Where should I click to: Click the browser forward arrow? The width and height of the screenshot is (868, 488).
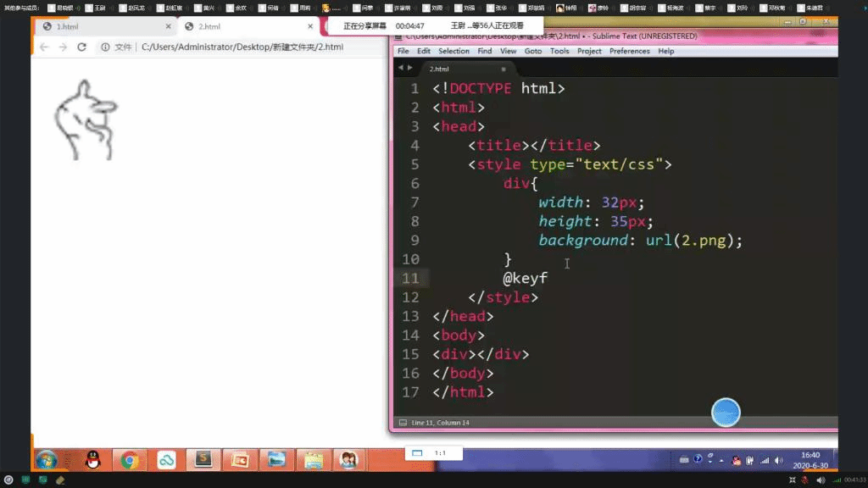click(63, 47)
